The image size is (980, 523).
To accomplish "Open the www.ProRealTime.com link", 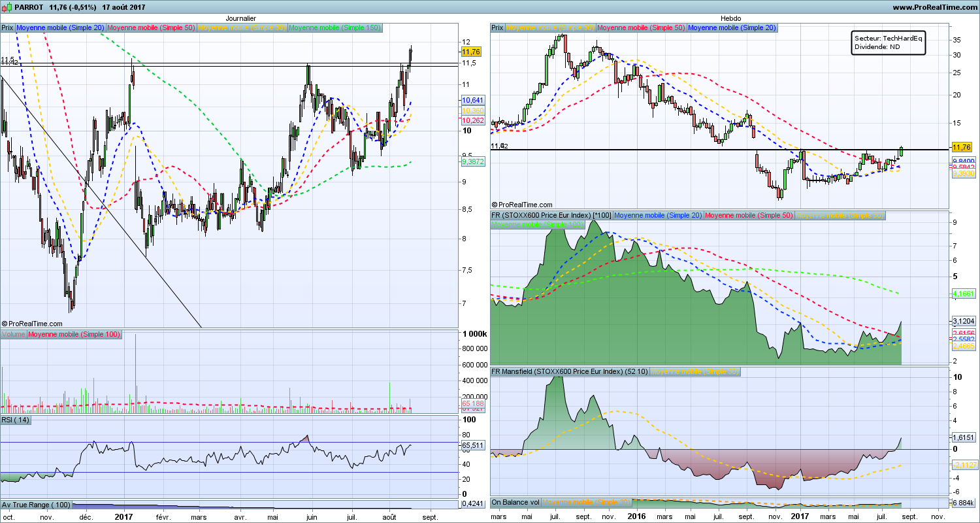I will point(934,7).
